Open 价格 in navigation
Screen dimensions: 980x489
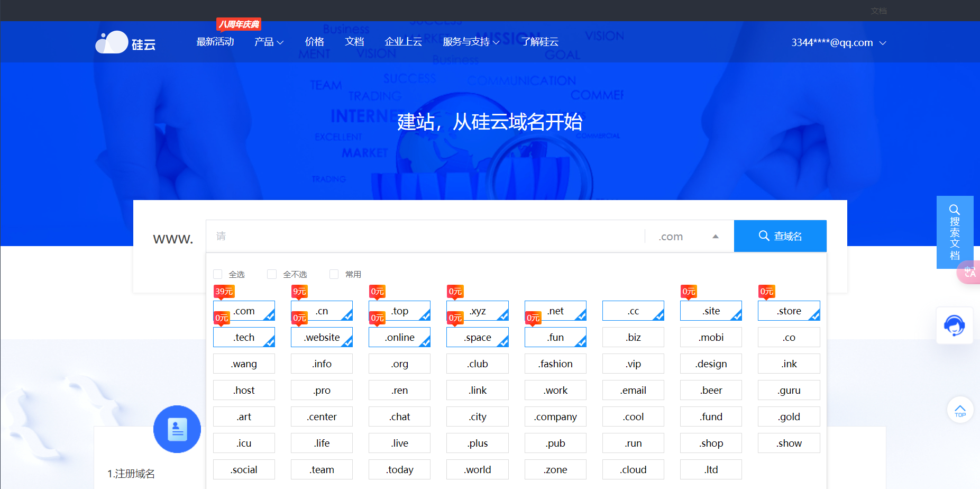point(314,42)
